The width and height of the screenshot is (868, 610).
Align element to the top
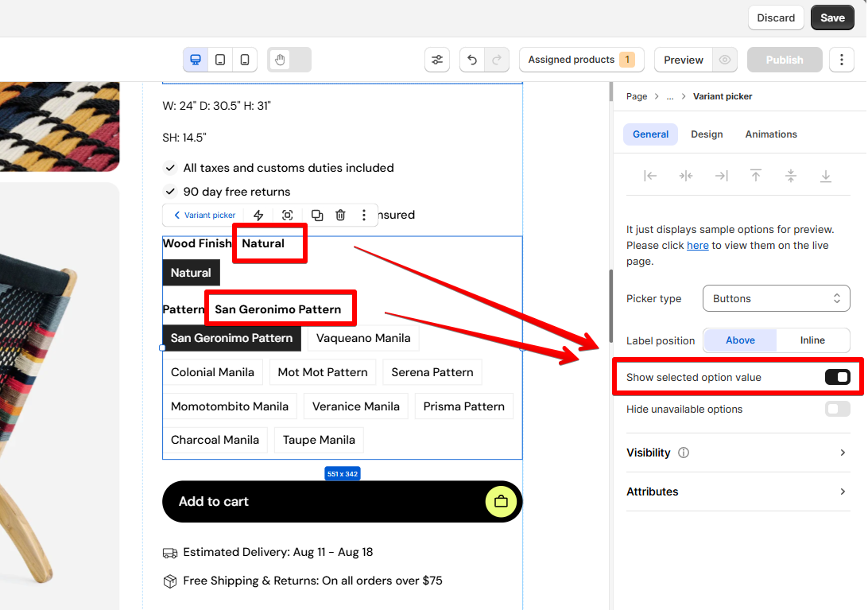(x=756, y=177)
